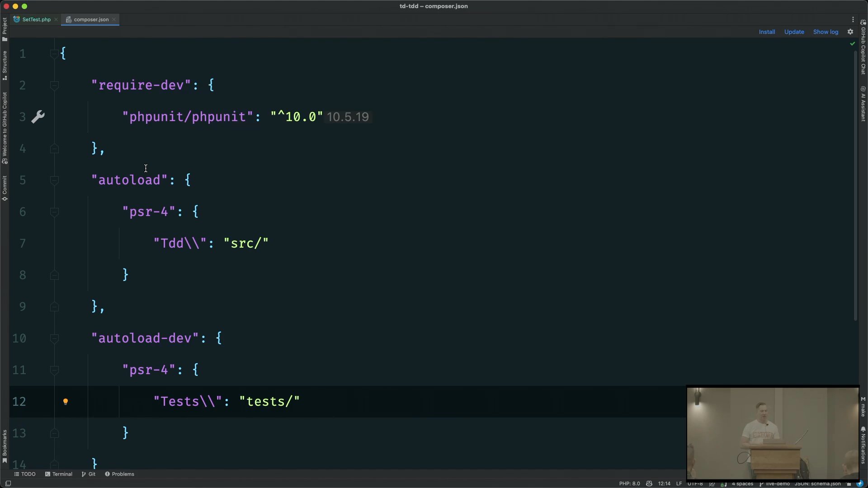Viewport: 868px width, 488px height.
Task: Click the wrench intention icon on line 3
Action: pyautogui.click(x=38, y=117)
